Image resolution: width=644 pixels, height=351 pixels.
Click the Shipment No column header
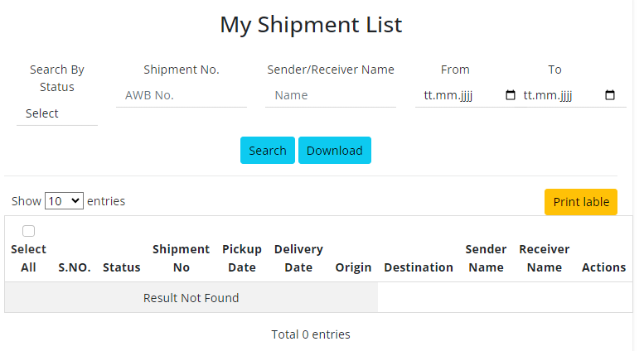tap(182, 258)
